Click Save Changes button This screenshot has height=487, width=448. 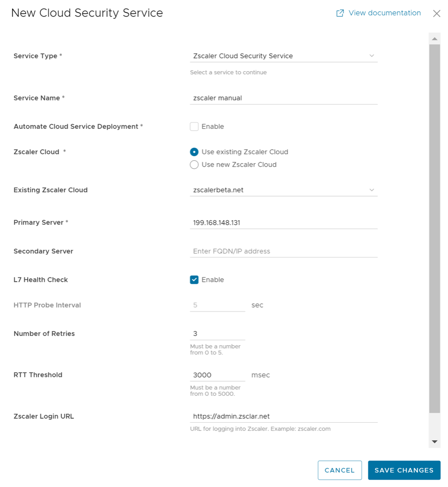tap(404, 470)
